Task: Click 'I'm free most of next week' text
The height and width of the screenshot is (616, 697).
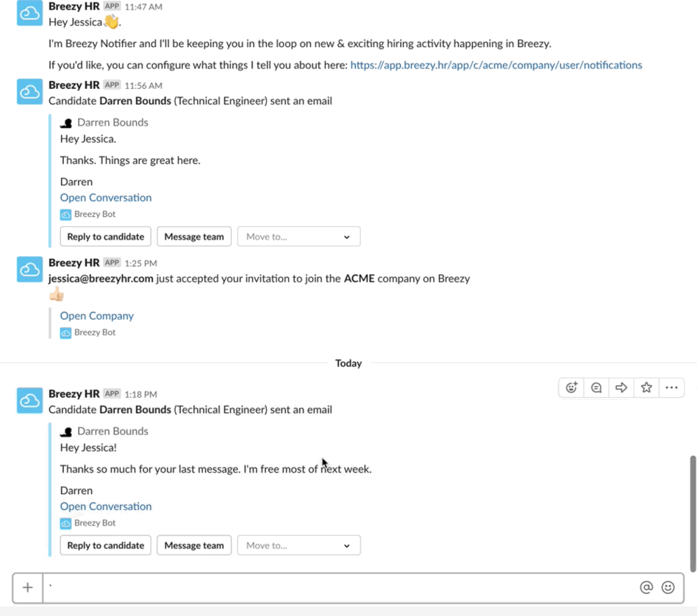Action: coord(307,469)
